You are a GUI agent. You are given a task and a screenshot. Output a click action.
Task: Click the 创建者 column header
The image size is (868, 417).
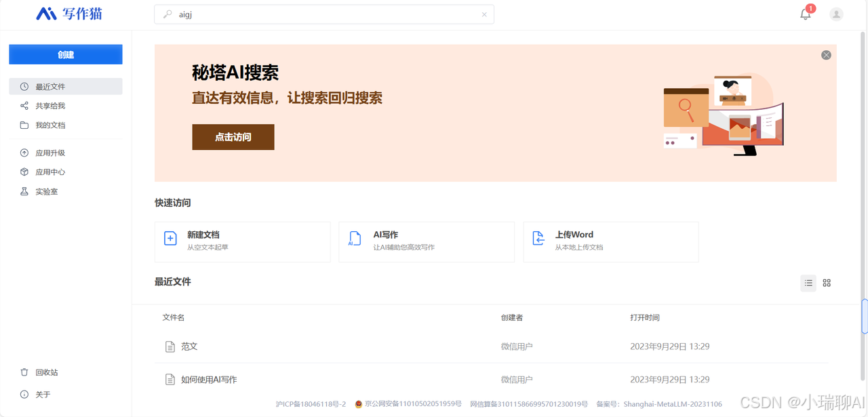point(512,317)
